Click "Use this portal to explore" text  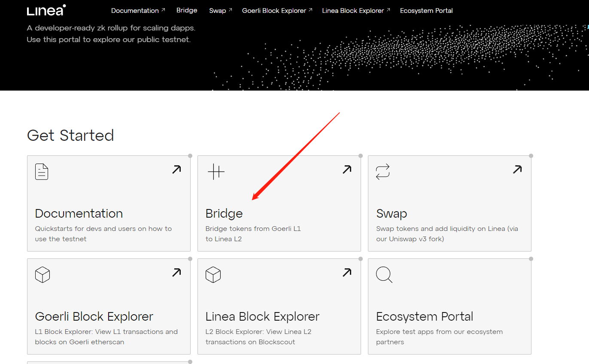(x=108, y=39)
